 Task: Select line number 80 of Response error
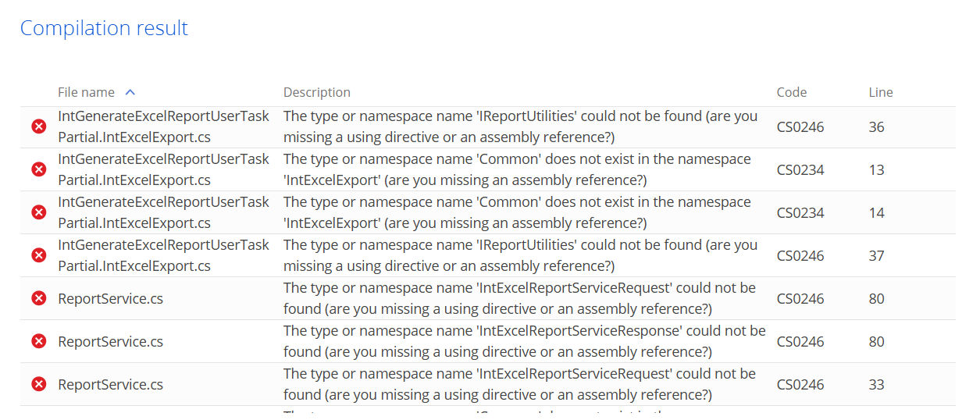click(876, 341)
